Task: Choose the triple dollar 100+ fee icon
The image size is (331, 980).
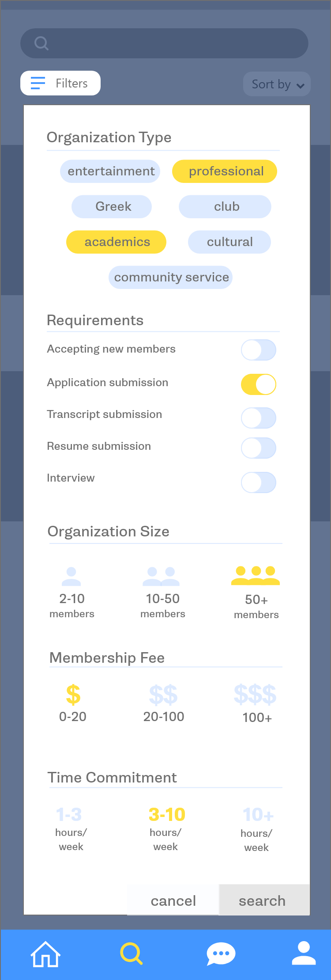Action: (x=255, y=695)
